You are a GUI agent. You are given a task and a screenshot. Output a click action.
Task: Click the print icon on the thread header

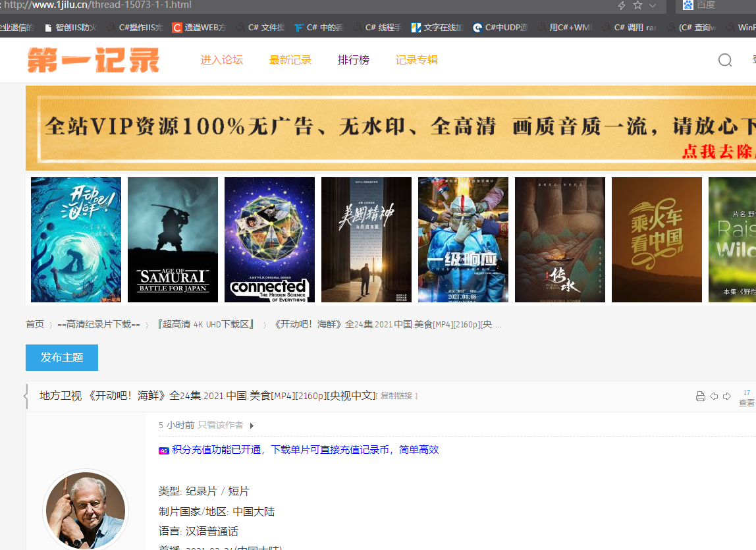[700, 396]
